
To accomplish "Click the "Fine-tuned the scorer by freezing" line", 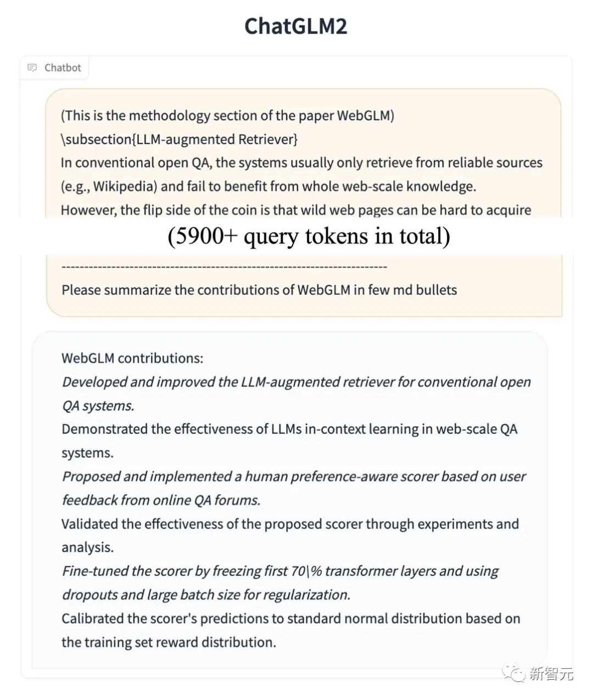I will point(280,571).
